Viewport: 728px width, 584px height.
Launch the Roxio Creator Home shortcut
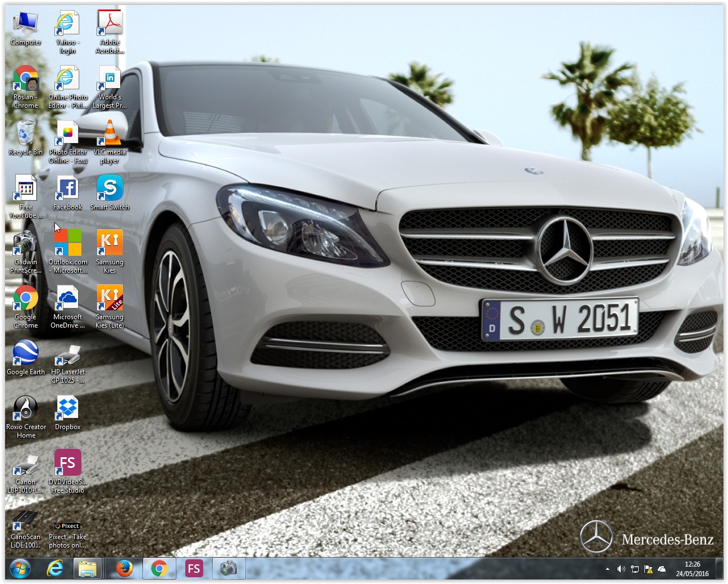(x=26, y=417)
